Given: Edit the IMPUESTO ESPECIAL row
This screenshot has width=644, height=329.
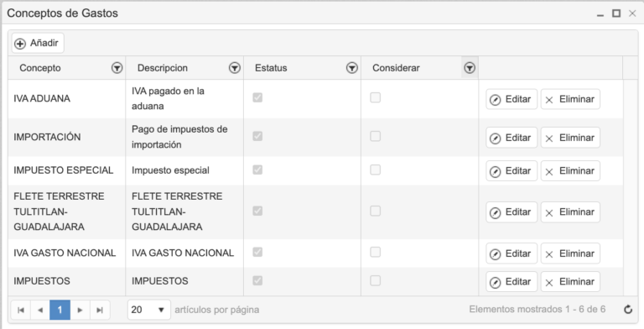Looking at the screenshot, I should point(512,170).
